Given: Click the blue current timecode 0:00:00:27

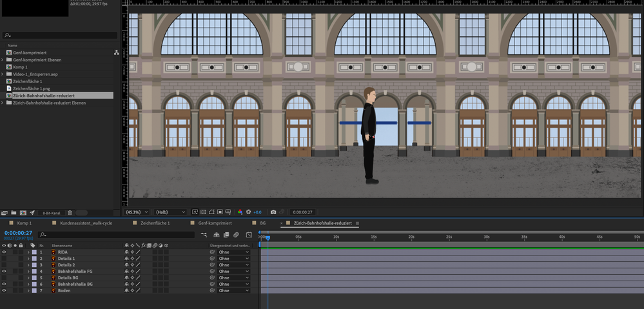Looking at the screenshot, I should [18, 233].
